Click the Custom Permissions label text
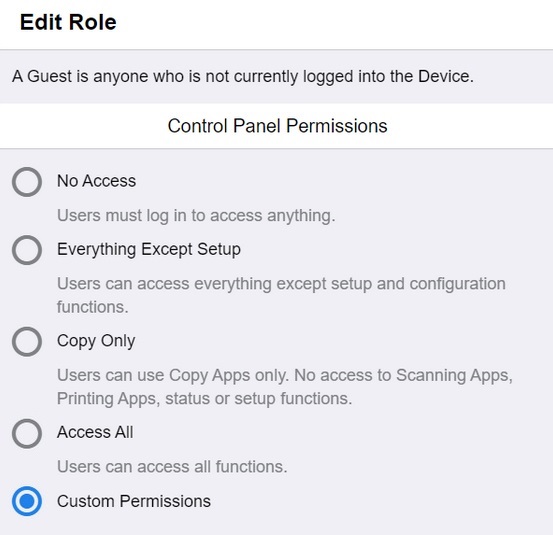Image resolution: width=553 pixels, height=535 pixels. [134, 501]
